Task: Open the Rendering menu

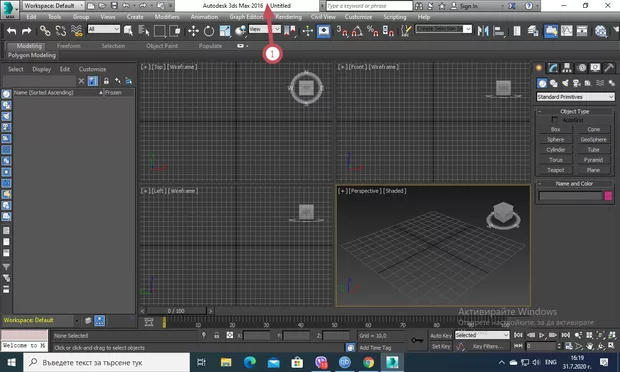Action: [289, 17]
